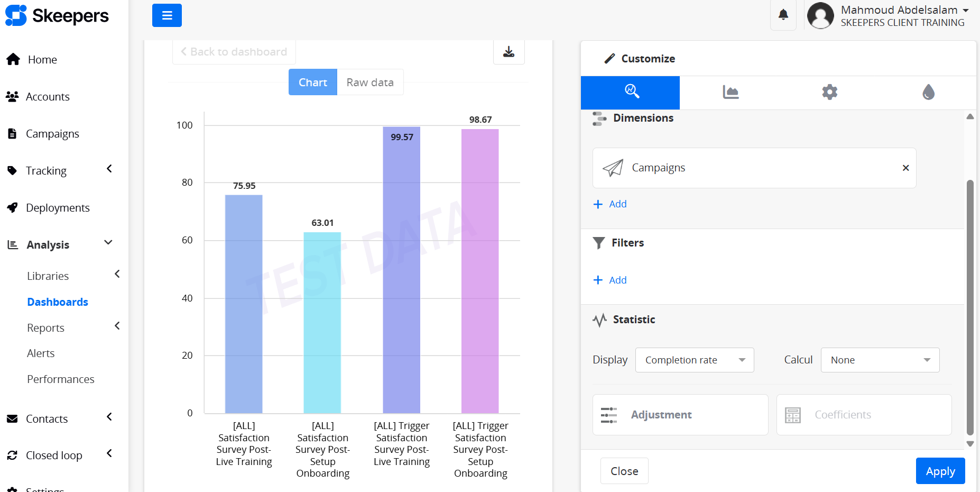The image size is (980, 492).
Task: Open the Calcul None dropdown
Action: pos(880,360)
